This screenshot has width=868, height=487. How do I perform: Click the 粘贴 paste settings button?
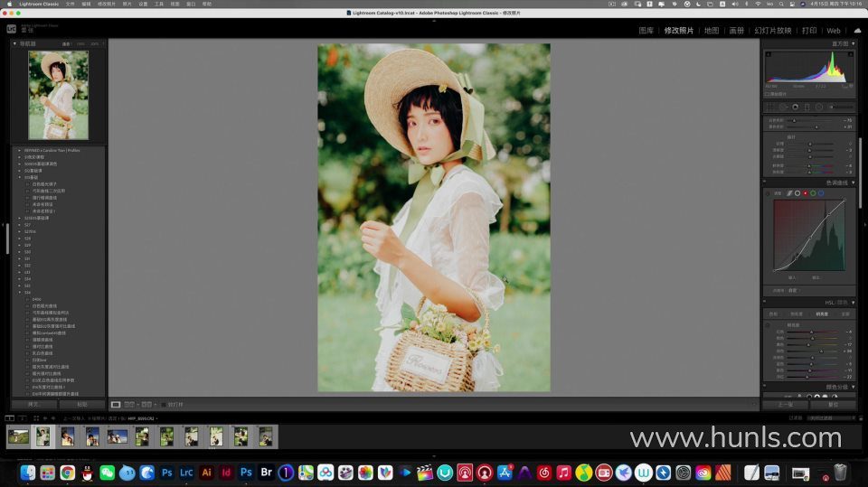(82, 405)
